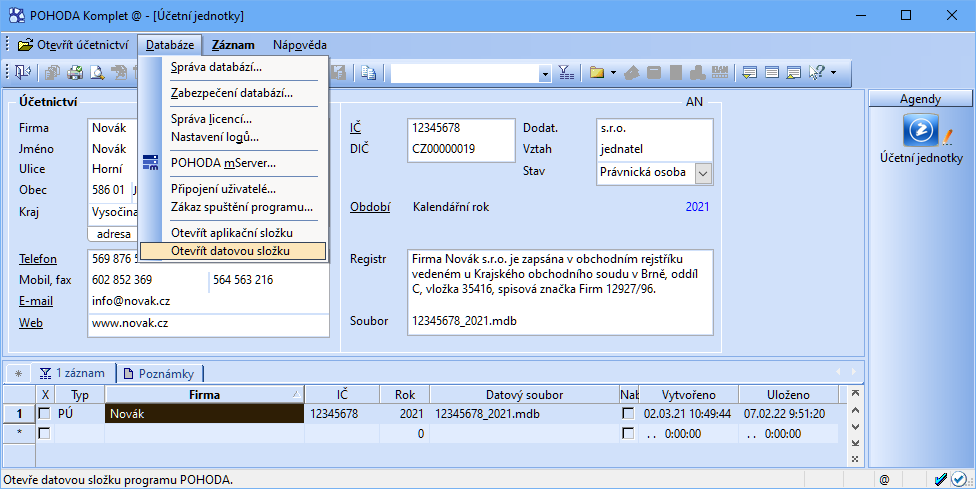
Task: Expand the Stav Právnická osoba dropdown
Action: coord(703,174)
